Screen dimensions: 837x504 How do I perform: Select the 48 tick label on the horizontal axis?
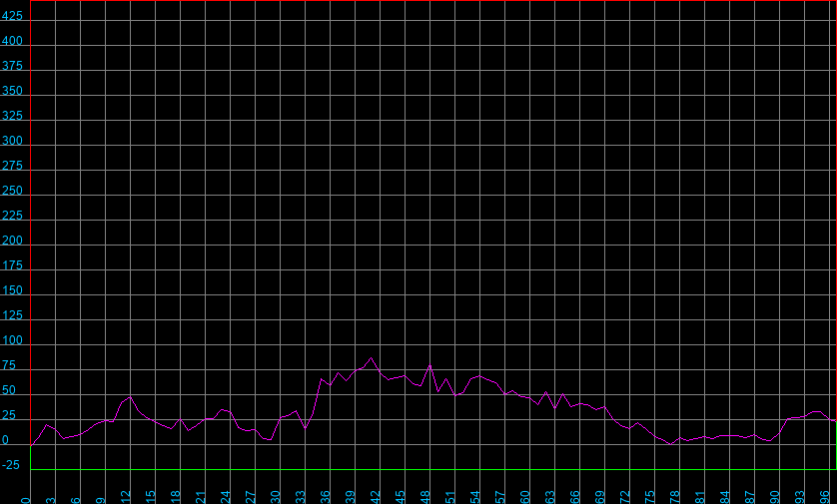pyautogui.click(x=425, y=496)
